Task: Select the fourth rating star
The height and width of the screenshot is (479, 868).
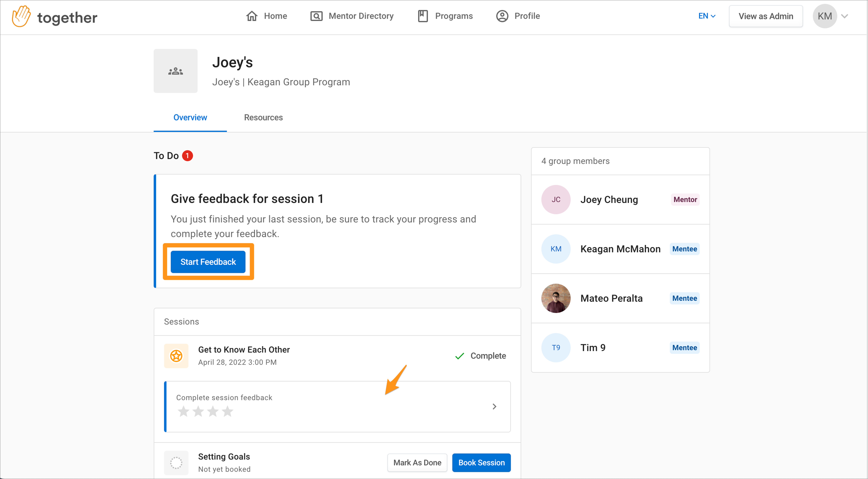Action: (x=227, y=411)
